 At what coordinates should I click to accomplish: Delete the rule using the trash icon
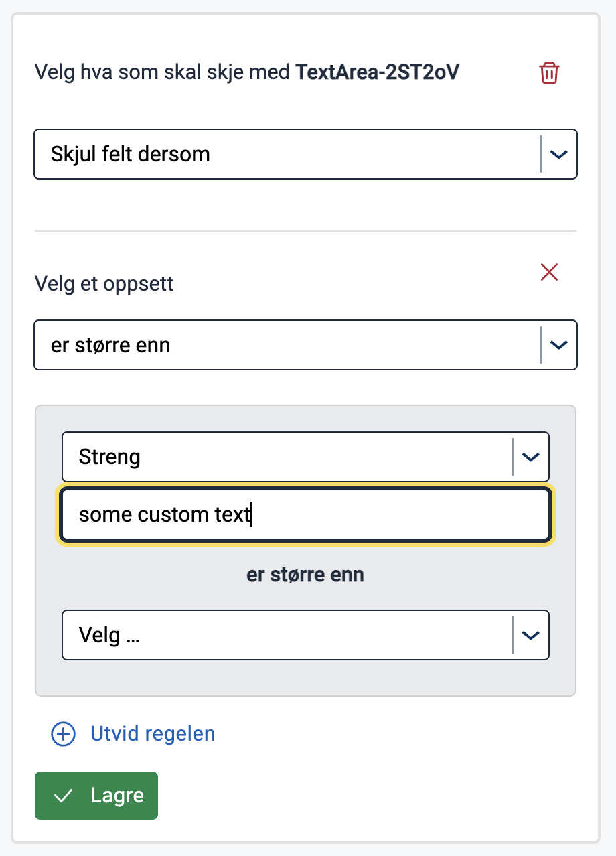tap(548, 72)
